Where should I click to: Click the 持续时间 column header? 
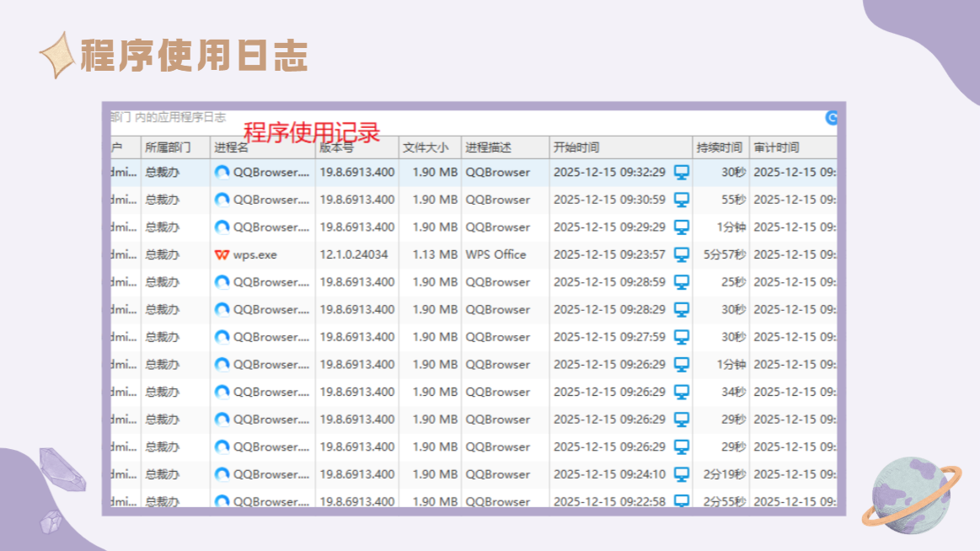coord(720,147)
